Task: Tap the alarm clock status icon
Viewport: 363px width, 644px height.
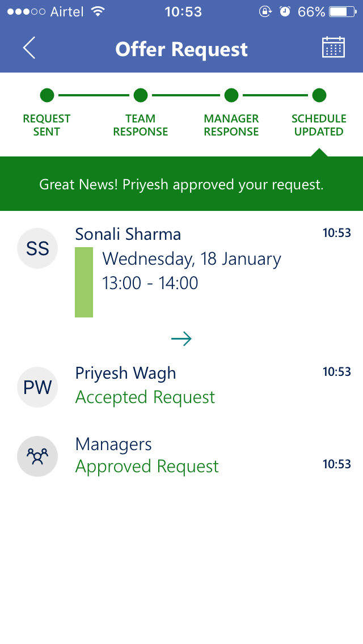Action: [285, 11]
